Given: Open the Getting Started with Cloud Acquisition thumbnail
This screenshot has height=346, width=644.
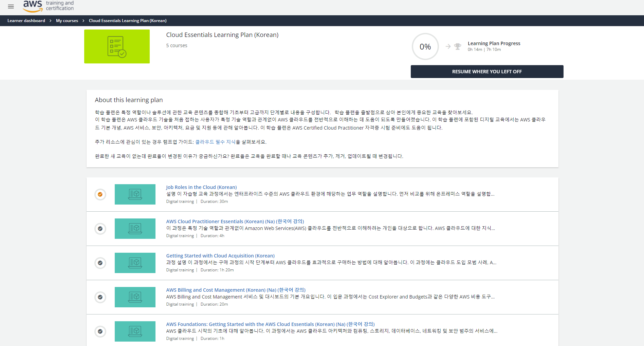Looking at the screenshot, I should click(x=135, y=263).
